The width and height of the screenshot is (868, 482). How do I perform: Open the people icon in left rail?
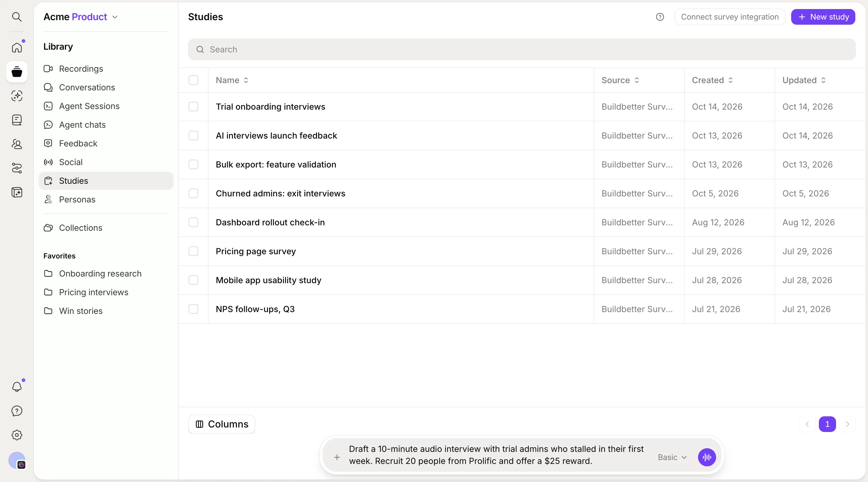(17, 144)
